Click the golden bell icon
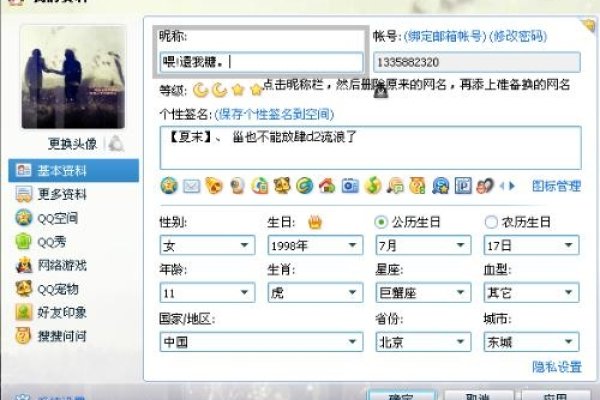Screen dimensions: 600x400 coord(214,186)
